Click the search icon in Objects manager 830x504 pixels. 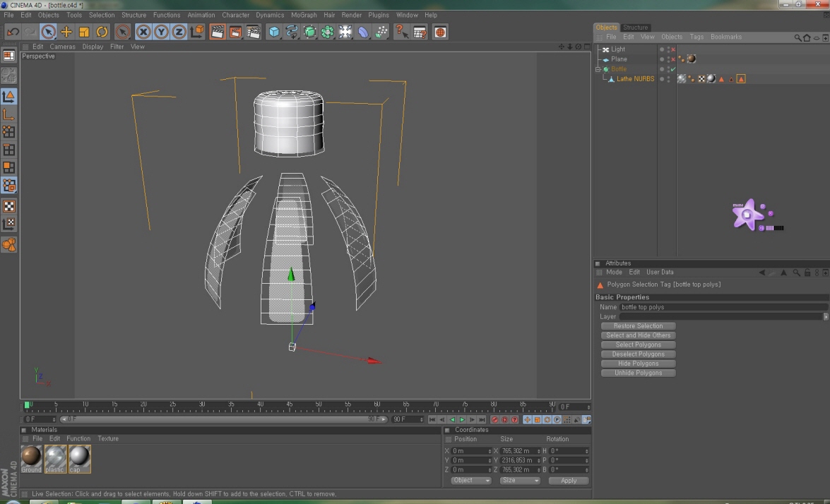pyautogui.click(x=798, y=37)
